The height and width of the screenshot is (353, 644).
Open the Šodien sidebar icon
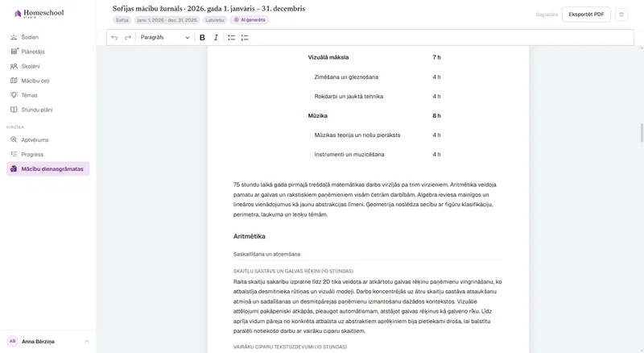click(14, 37)
